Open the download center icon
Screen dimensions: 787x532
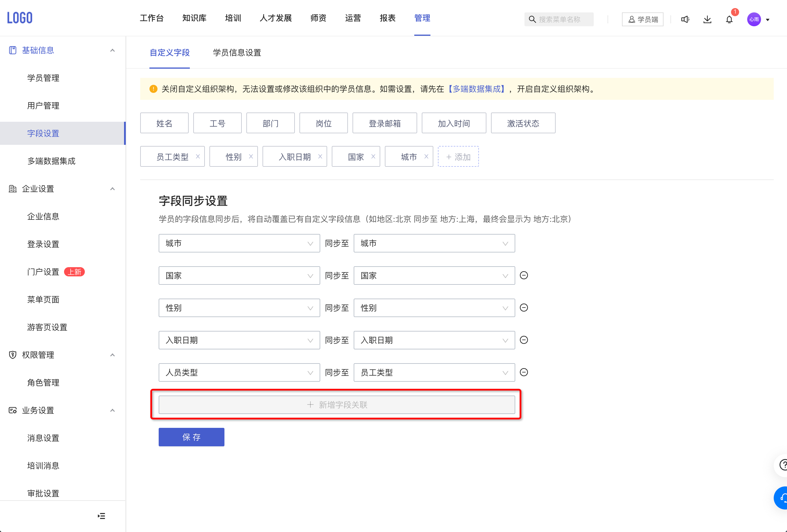(707, 19)
